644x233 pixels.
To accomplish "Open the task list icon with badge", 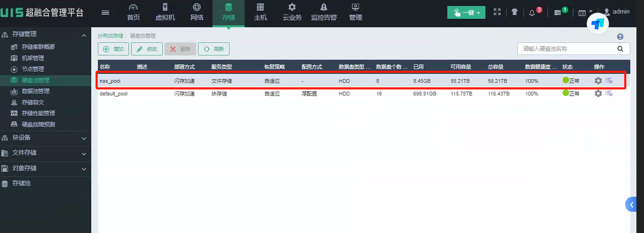I will (x=558, y=13).
